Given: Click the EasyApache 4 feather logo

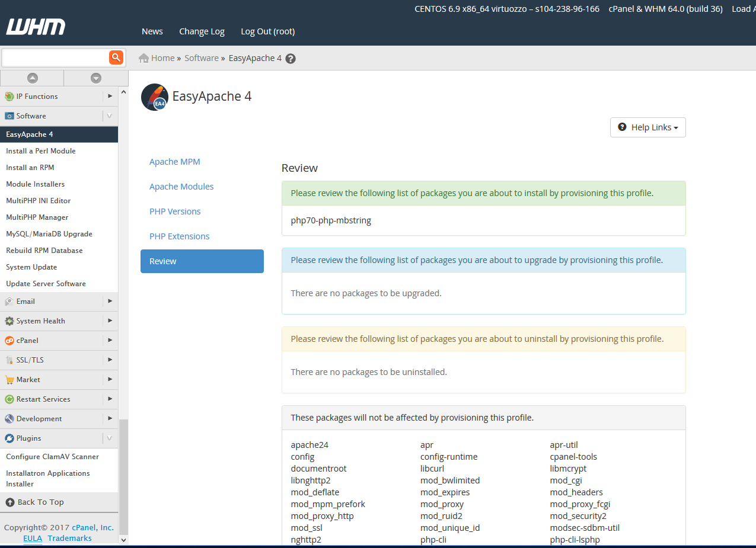Looking at the screenshot, I should tap(155, 97).
